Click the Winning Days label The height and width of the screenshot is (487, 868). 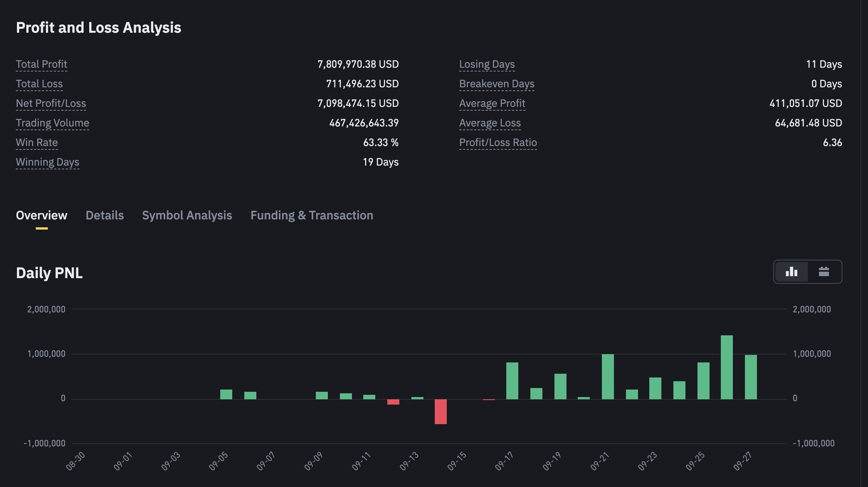click(47, 162)
